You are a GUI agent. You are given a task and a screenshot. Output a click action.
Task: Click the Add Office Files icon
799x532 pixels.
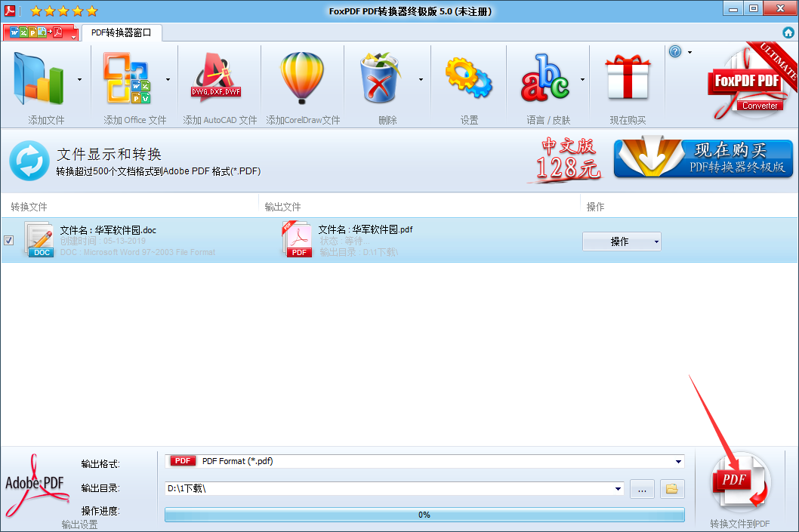click(x=126, y=78)
